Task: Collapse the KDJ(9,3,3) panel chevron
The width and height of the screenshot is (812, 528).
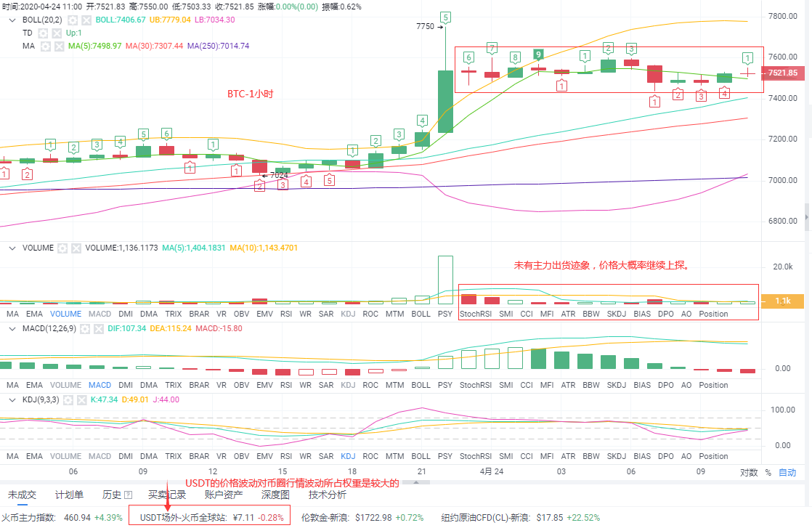Action: pyautogui.click(x=11, y=399)
